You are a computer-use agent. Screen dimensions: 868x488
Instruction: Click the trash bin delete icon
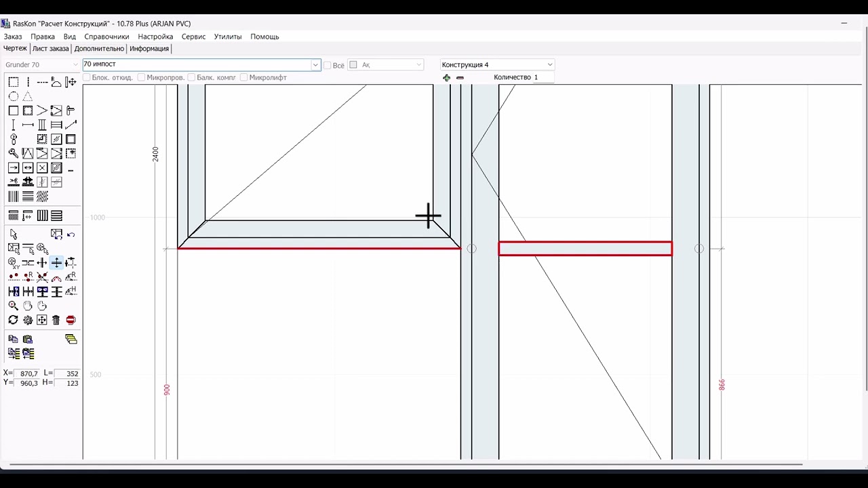point(56,320)
